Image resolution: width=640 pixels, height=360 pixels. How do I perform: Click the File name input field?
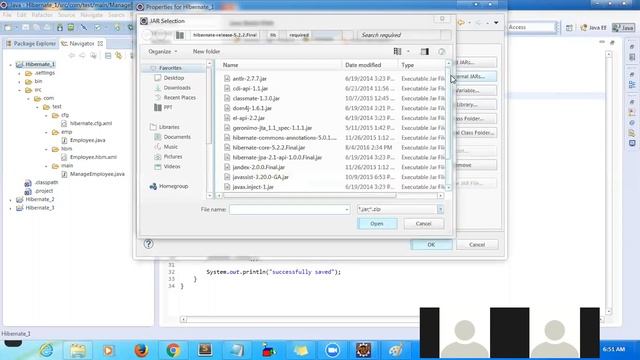pos(287,209)
